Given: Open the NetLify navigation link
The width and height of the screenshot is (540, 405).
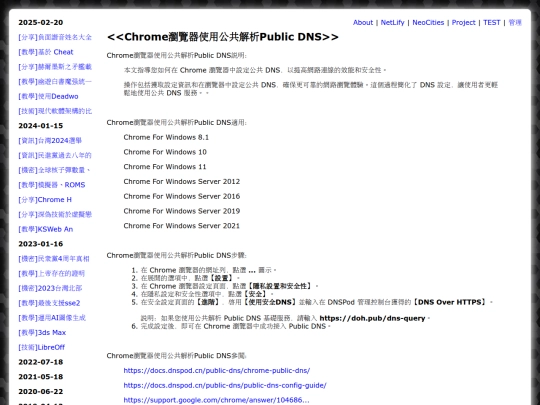Looking at the screenshot, I should [392, 22].
